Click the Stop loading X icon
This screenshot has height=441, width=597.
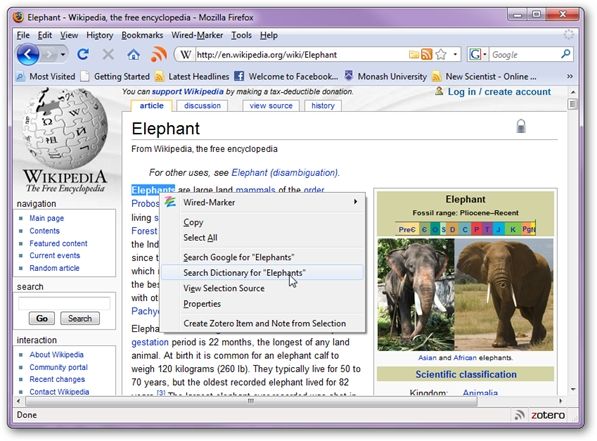(108, 54)
